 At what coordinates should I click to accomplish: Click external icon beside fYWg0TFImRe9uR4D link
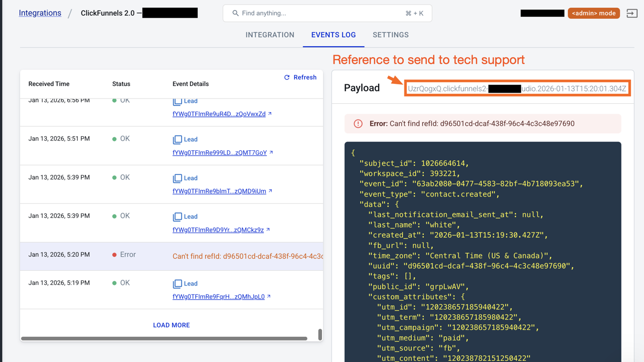click(270, 114)
